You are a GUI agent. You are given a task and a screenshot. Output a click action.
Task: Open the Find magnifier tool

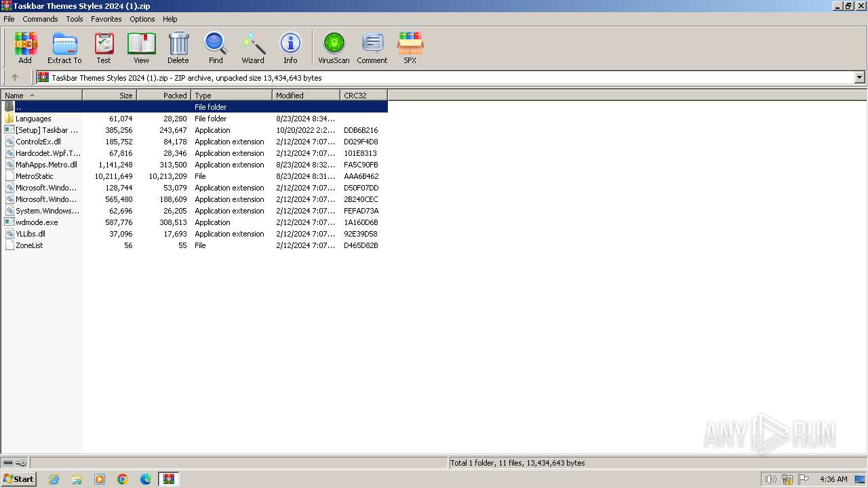[216, 47]
